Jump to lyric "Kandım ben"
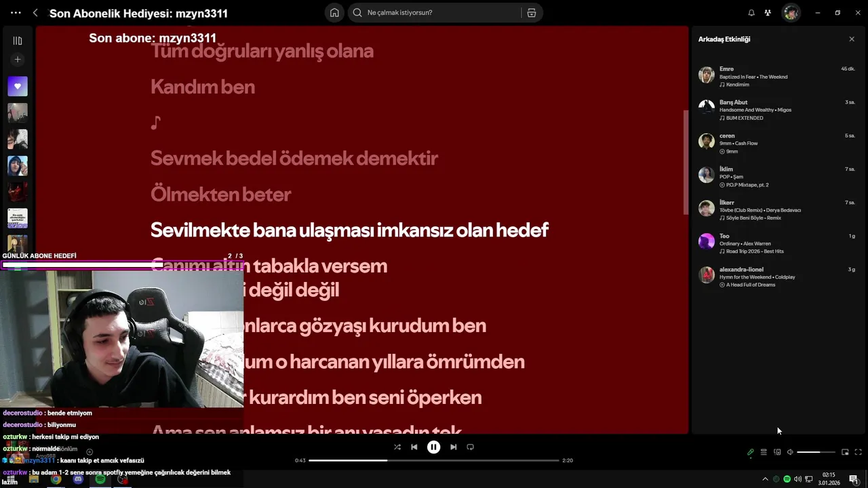Viewport: 868px width, 488px height. point(203,87)
